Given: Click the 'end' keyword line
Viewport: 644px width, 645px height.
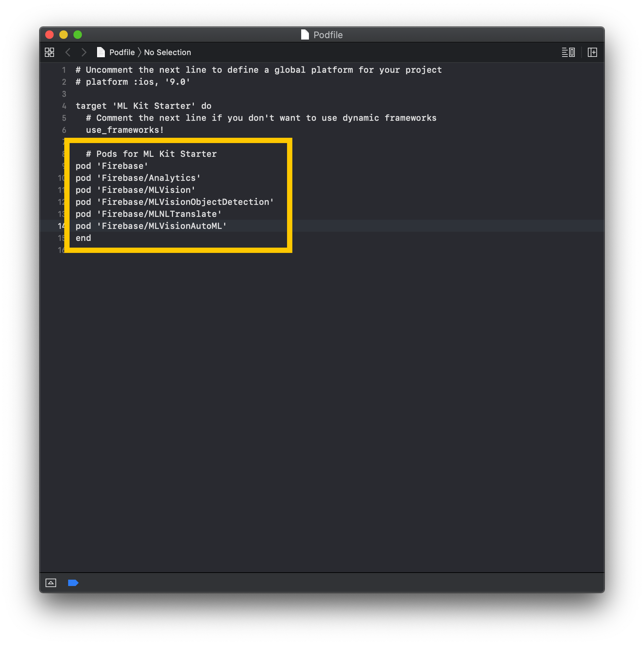Looking at the screenshot, I should coord(83,238).
